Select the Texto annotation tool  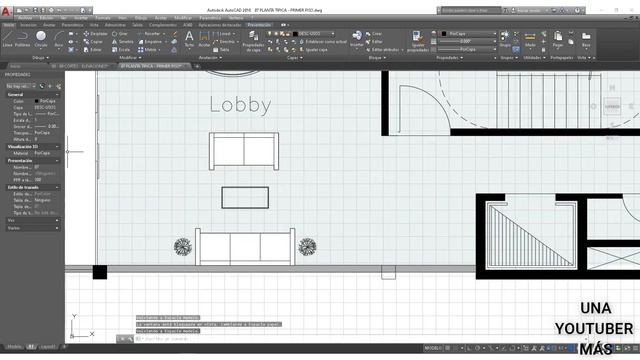point(189,40)
